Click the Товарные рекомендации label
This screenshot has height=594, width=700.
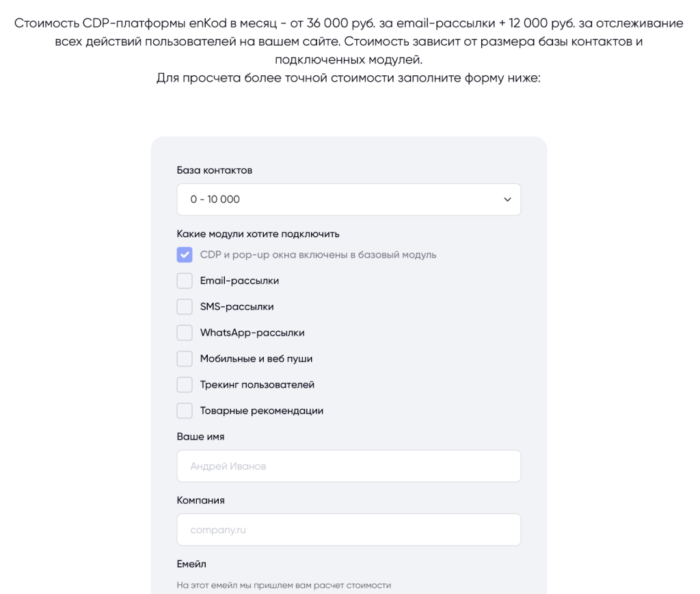pos(262,411)
